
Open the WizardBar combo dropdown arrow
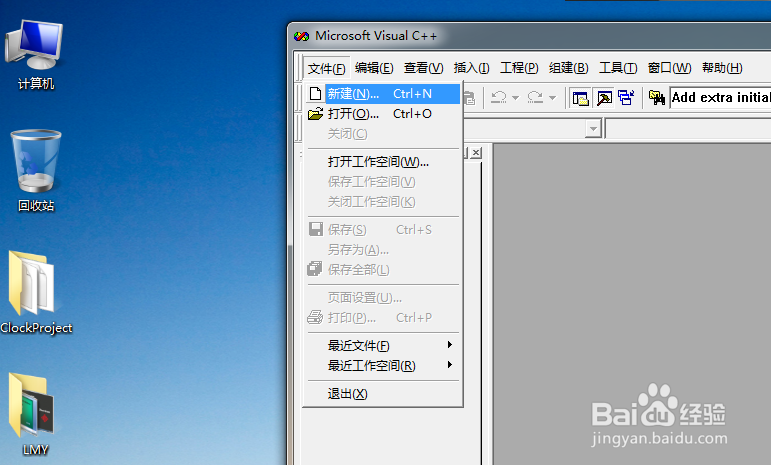[x=593, y=129]
